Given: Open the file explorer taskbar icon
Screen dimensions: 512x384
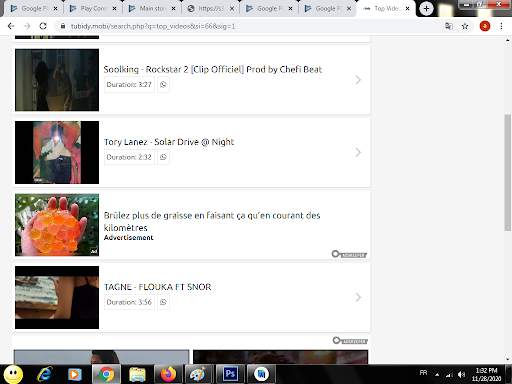Looking at the screenshot, I should [137, 374].
